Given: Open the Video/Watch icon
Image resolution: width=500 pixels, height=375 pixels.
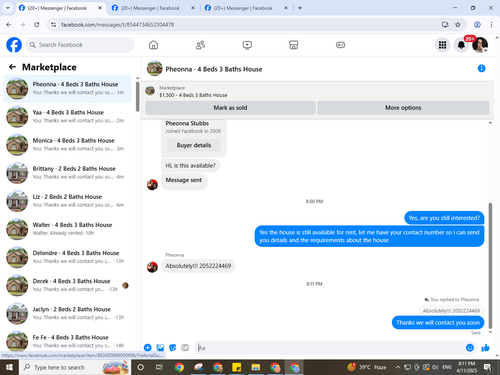Looking at the screenshot, I should (x=247, y=45).
